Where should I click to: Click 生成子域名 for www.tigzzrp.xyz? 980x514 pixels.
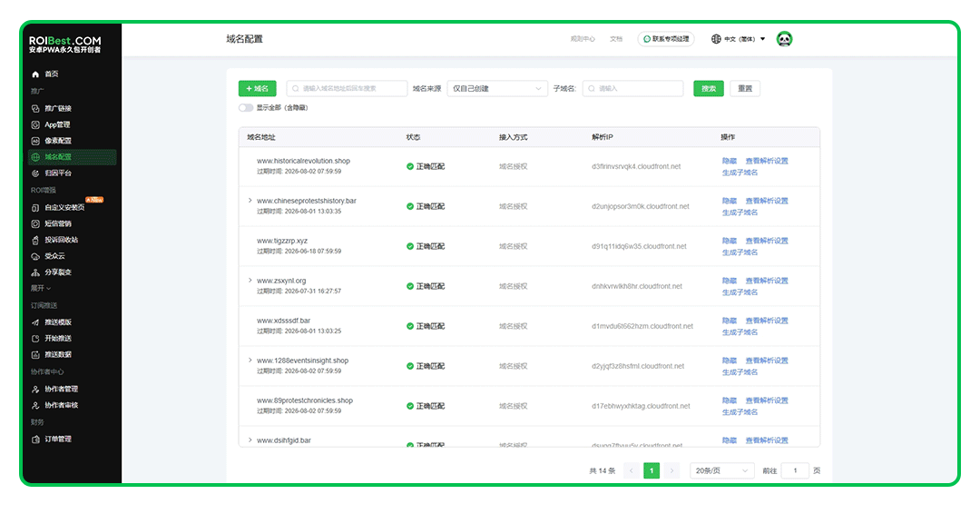pyautogui.click(x=740, y=252)
